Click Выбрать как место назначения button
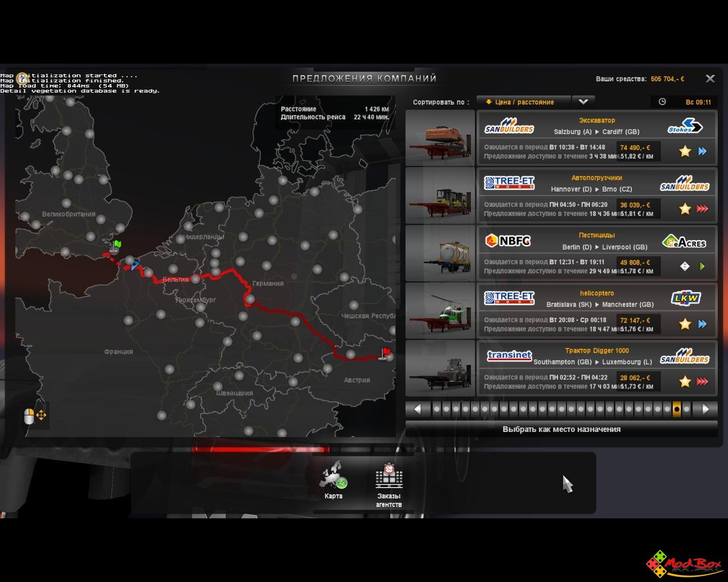Viewport: 728px width, 582px height. [561, 430]
